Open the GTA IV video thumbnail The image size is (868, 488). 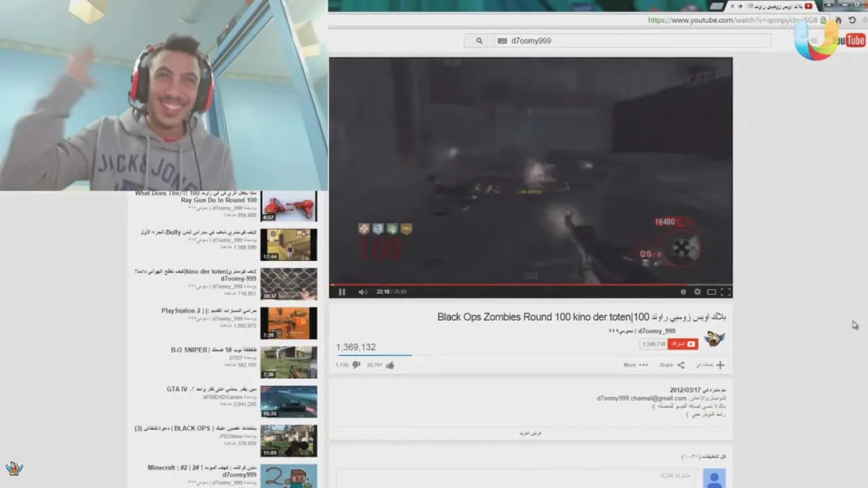[289, 402]
